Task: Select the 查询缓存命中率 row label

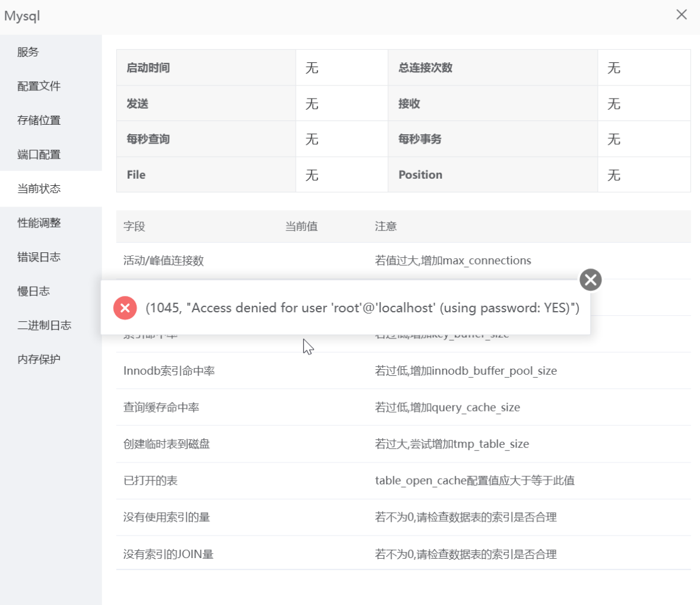Action: click(161, 407)
